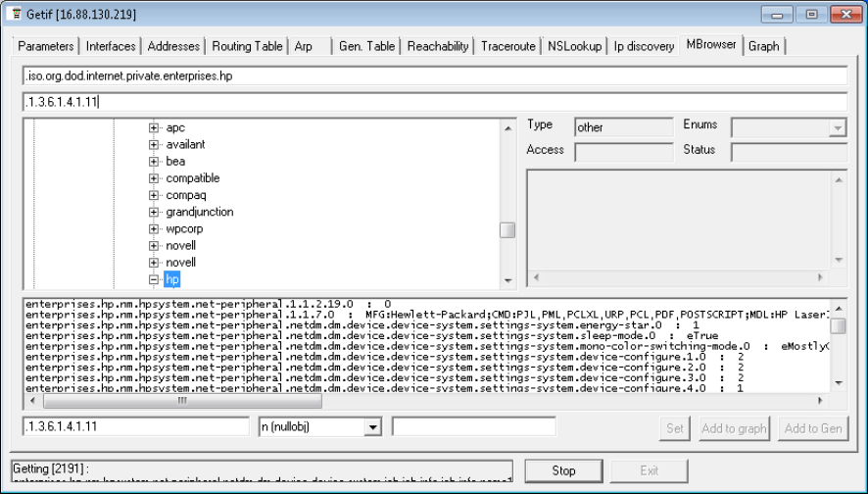Viewport: 868px width, 494px height.
Task: Click the Status field
Action: point(789,152)
